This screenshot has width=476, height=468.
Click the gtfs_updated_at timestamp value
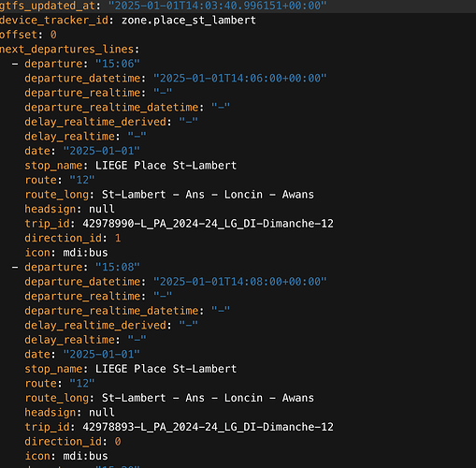(x=217, y=6)
